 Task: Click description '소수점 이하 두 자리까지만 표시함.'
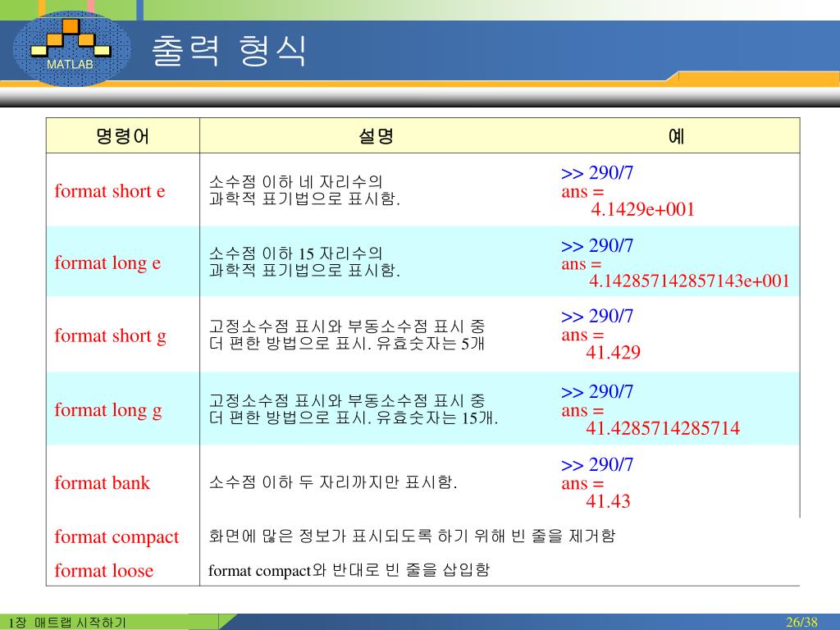pyautogui.click(x=333, y=482)
